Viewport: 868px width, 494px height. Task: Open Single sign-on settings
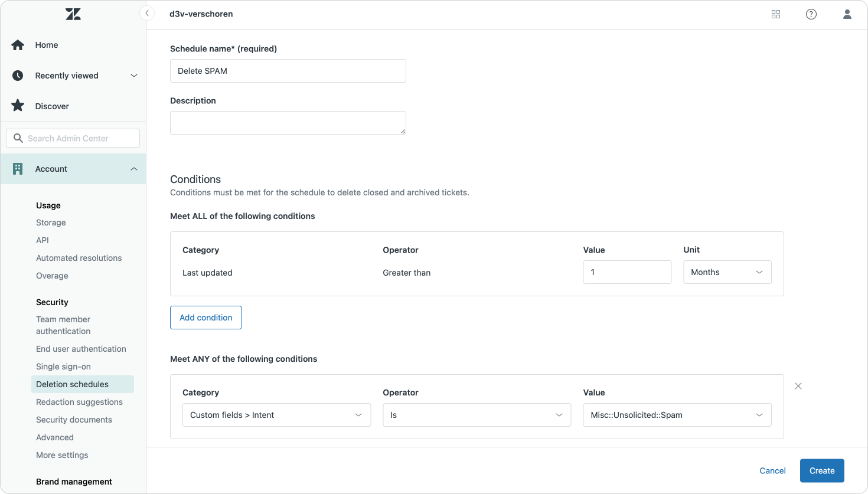coord(63,367)
